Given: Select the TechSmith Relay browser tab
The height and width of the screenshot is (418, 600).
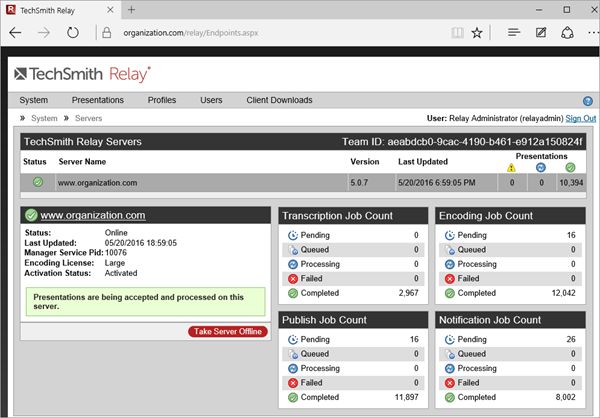Looking at the screenshot, I should (x=61, y=10).
